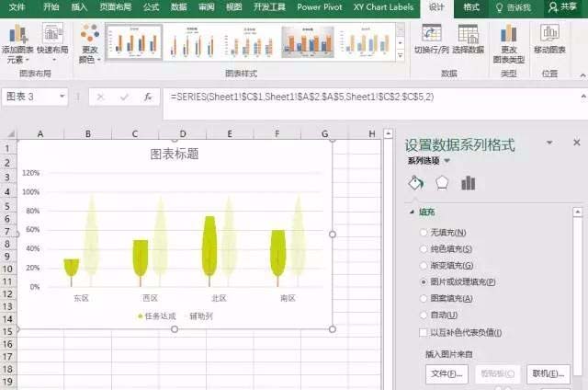Click the 共享 (Share) button
Viewport: 588px width, 390px height.
click(562, 7)
